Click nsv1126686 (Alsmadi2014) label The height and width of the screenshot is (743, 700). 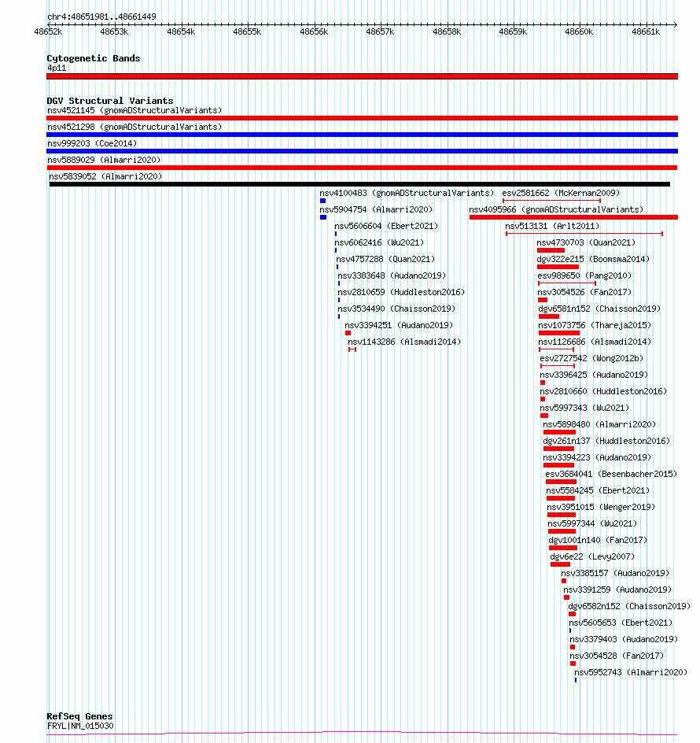595,342
